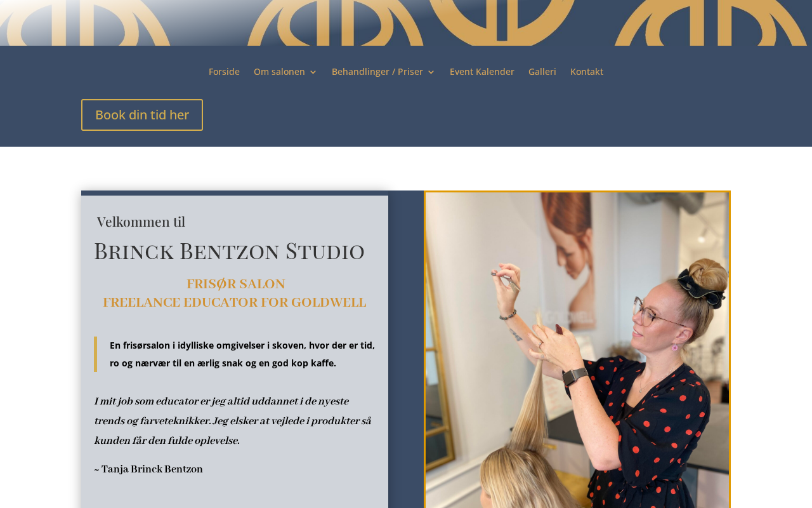812x508 pixels.
Task: Go to the Event Kalender page
Action: 482,72
